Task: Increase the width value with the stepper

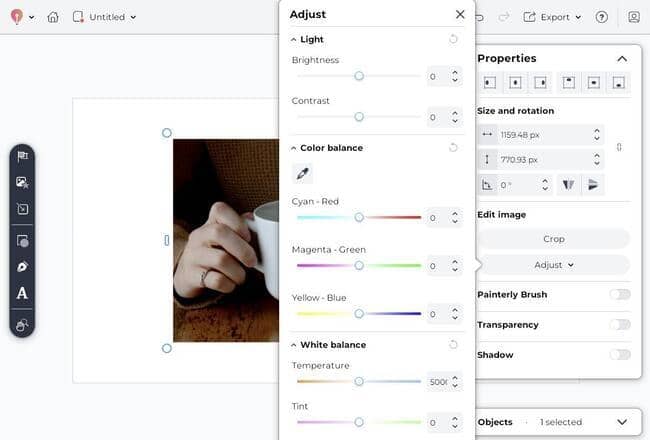Action: coord(597,131)
